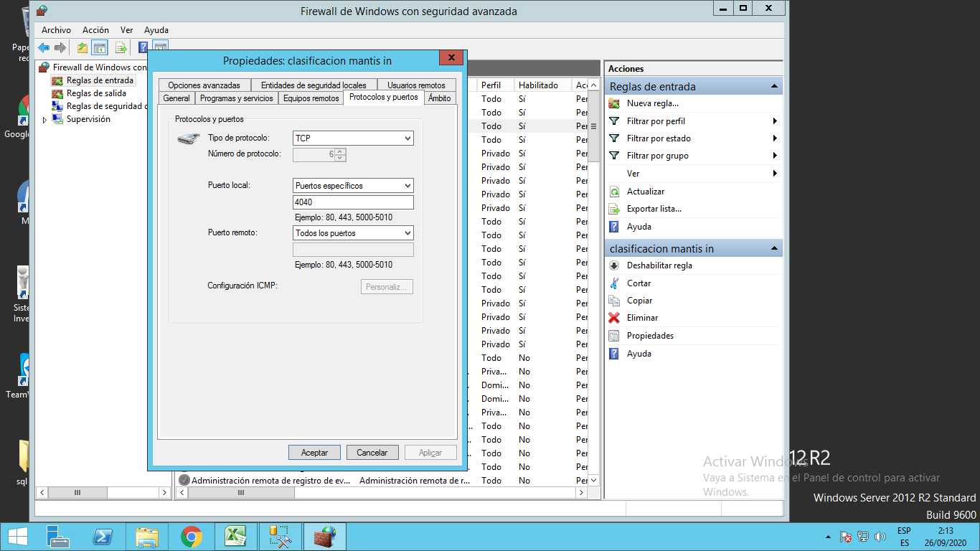Click Propiedades in the Actions pane
This screenshot has width=980, height=551.
click(650, 336)
